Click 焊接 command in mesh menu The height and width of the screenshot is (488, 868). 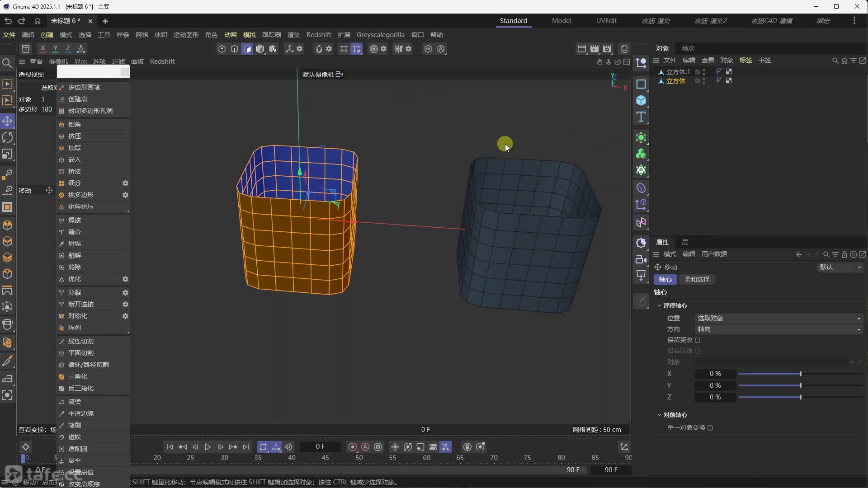tap(93, 220)
